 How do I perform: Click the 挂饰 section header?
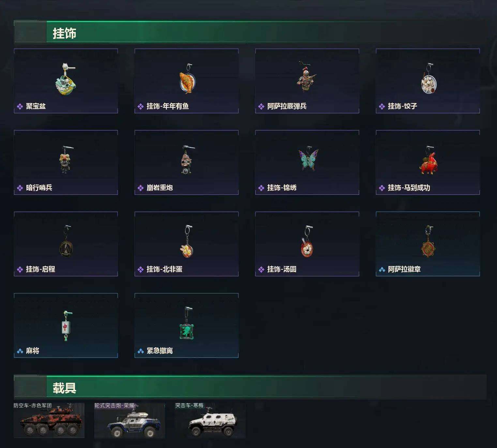[x=64, y=33]
